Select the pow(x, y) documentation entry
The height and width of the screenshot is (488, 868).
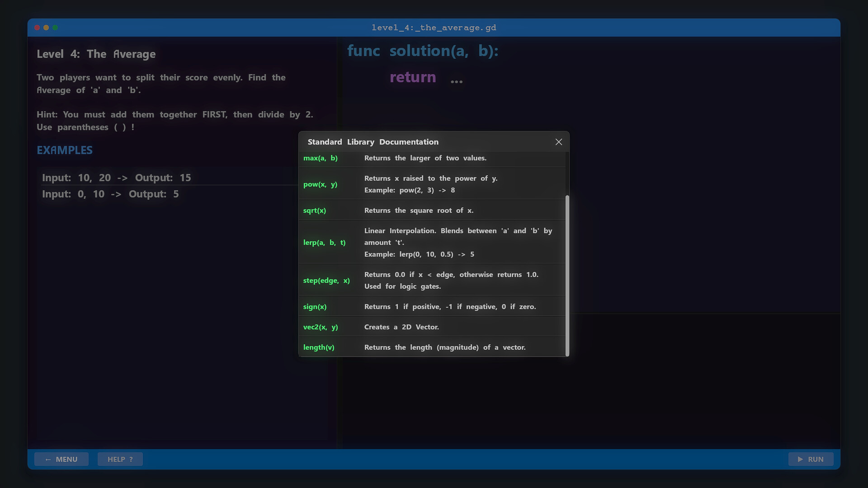321,184
